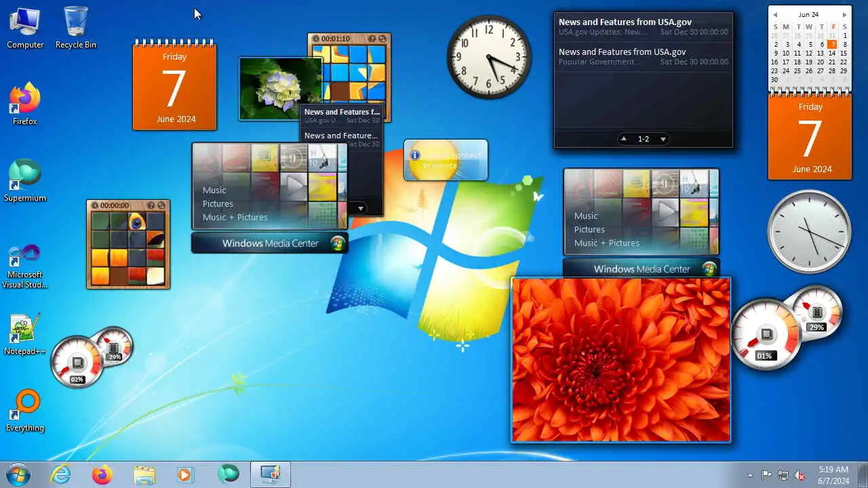Select date 21 in the mini calendar

point(832,62)
